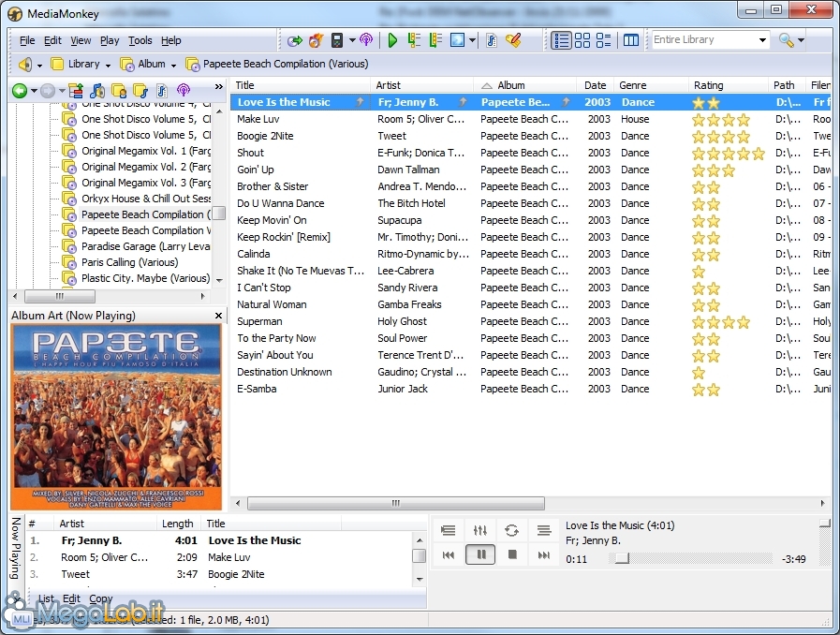Click the Album breadcrumb button
The image size is (840, 635).
click(142, 64)
